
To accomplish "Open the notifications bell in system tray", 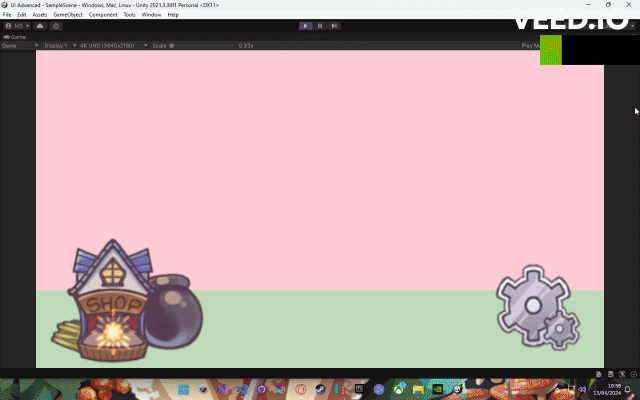I will 628,390.
